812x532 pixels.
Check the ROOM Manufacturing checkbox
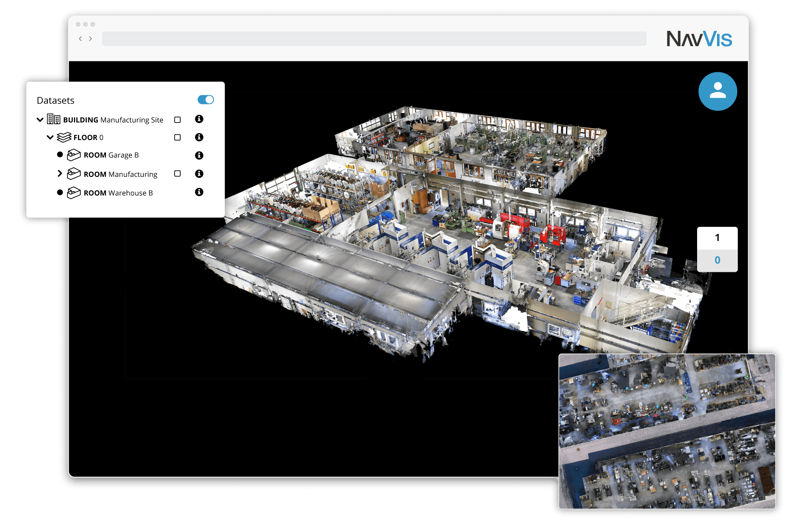177,174
